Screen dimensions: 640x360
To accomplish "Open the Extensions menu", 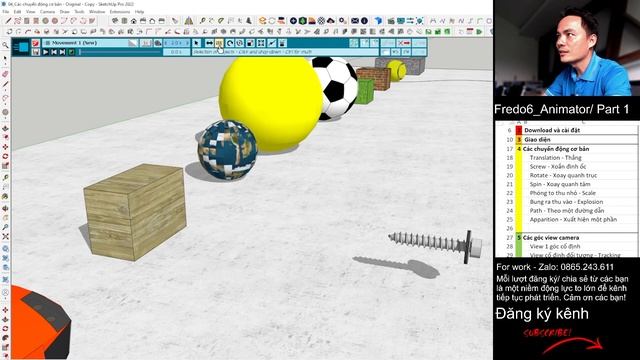I will click(x=120, y=12).
